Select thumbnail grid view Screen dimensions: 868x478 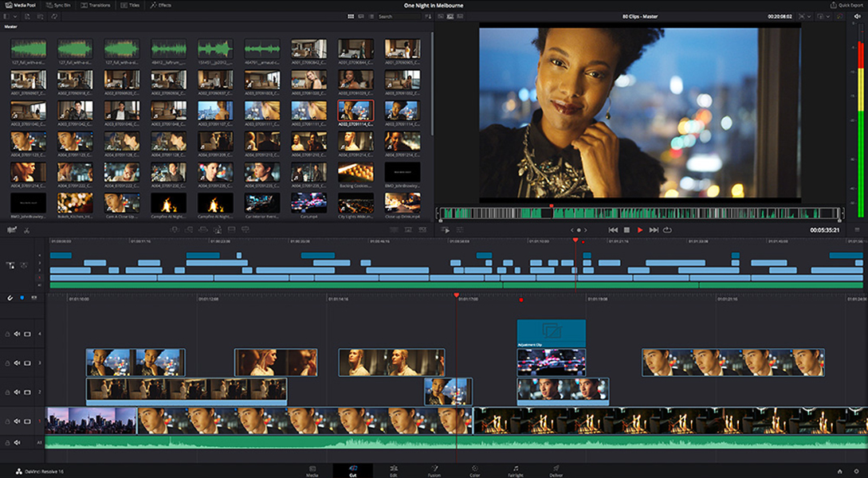click(x=351, y=17)
